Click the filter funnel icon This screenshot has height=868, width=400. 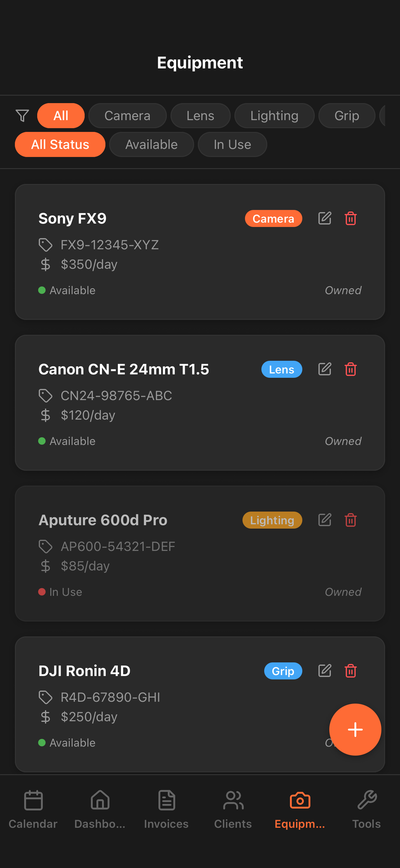[22, 116]
